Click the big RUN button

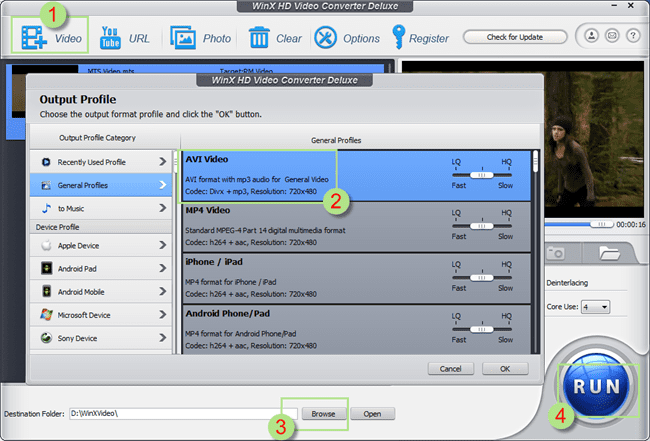pyautogui.click(x=597, y=386)
